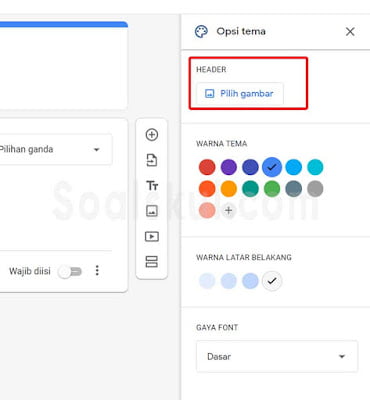Viewport: 370px width, 400px height.
Task: Click the Wajib diisi label text
Action: coord(30,271)
